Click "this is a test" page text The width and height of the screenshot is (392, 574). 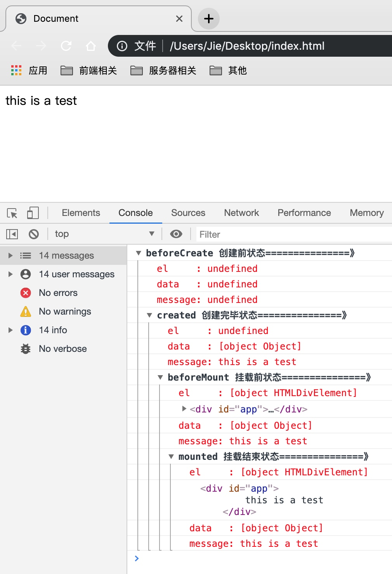(41, 101)
